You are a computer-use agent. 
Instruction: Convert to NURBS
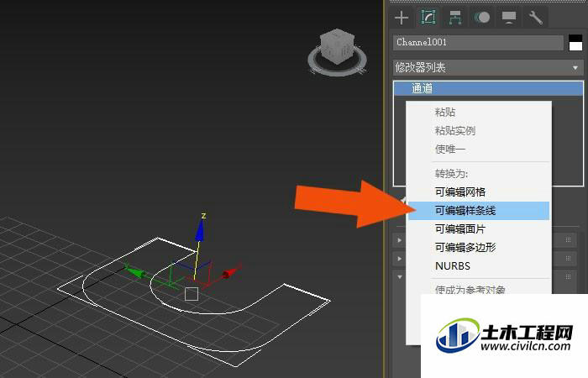[479, 265]
